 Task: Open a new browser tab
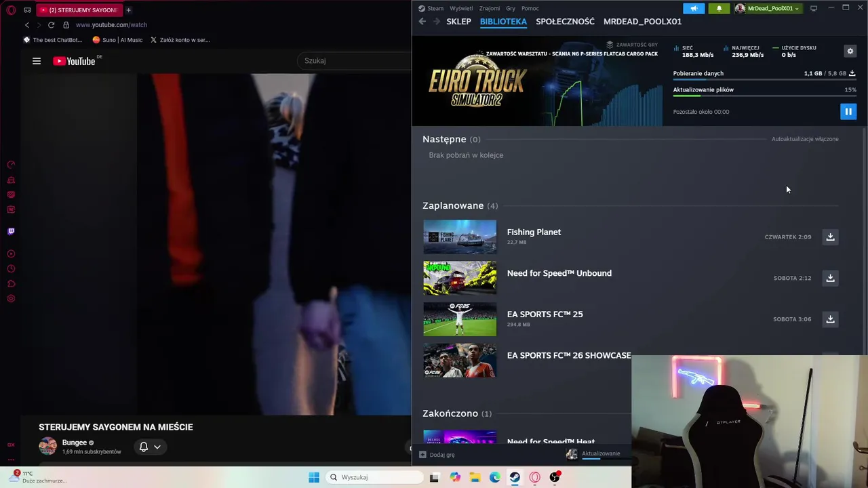(x=128, y=10)
